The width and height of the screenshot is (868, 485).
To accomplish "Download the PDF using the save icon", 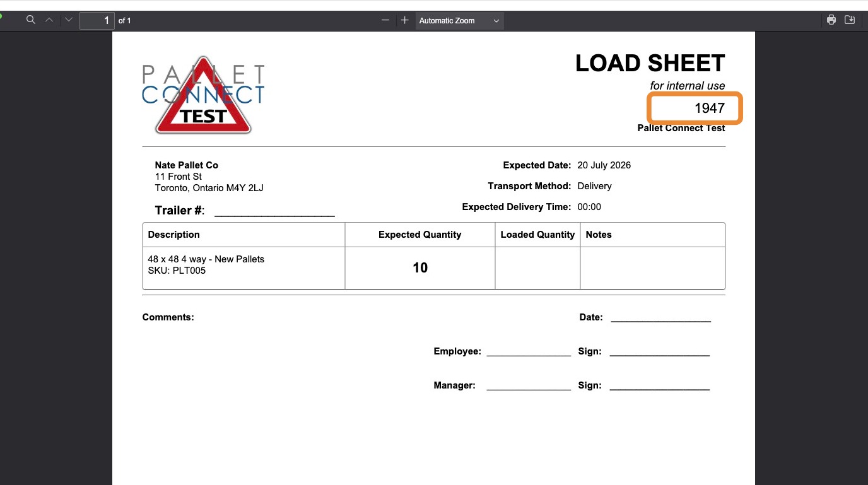I will pos(850,20).
